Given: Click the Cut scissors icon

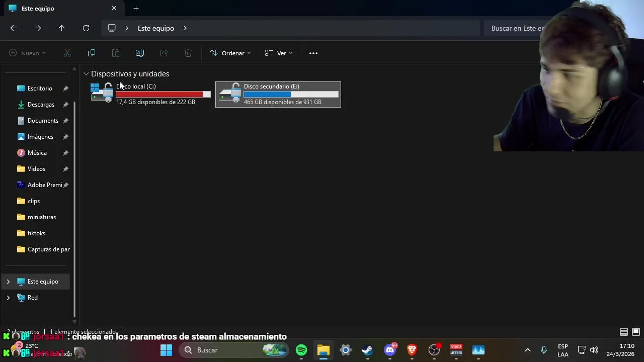Looking at the screenshot, I should (67, 53).
